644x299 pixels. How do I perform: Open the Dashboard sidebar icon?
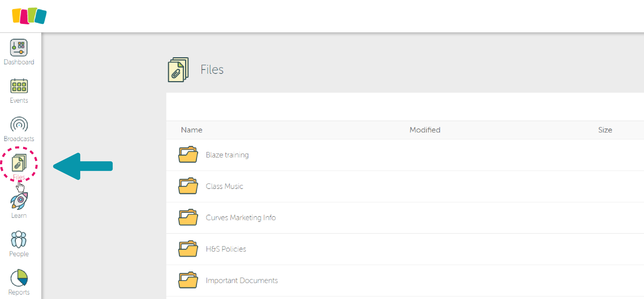[19, 48]
